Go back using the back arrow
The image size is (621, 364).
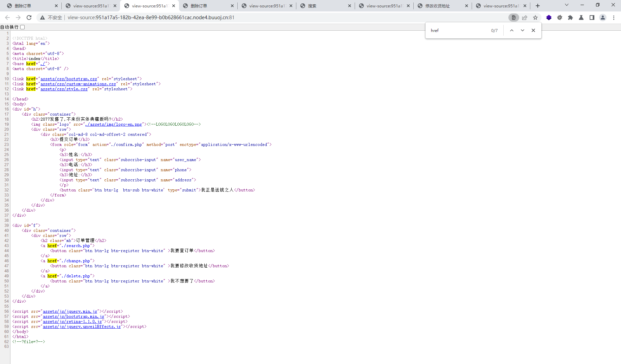(7, 18)
